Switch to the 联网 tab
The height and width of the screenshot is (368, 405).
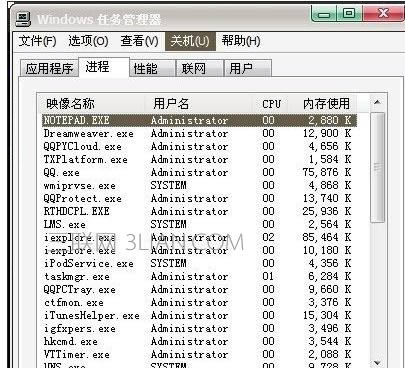(199, 68)
